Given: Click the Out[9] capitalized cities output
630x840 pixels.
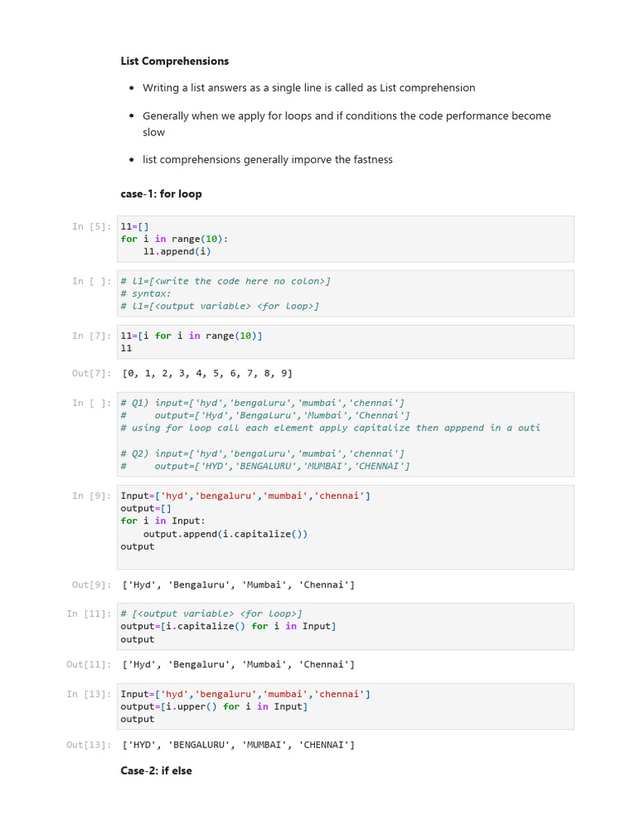Looking at the screenshot, I should point(238,585).
